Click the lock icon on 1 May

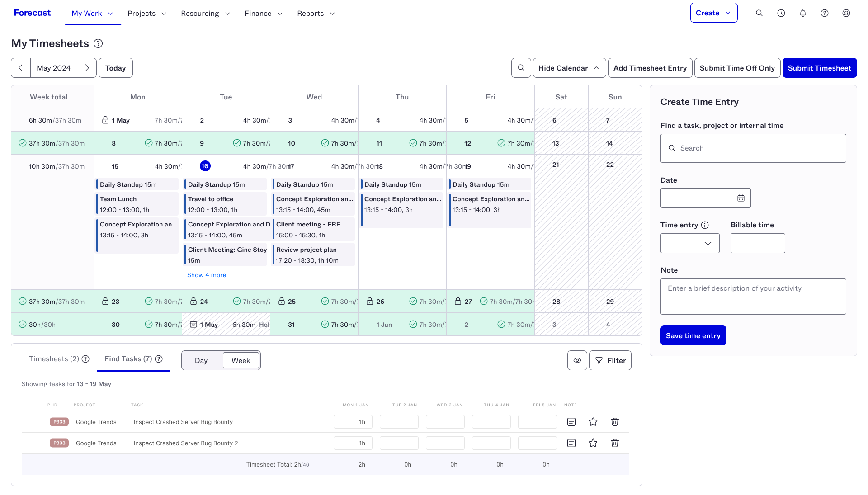click(105, 120)
